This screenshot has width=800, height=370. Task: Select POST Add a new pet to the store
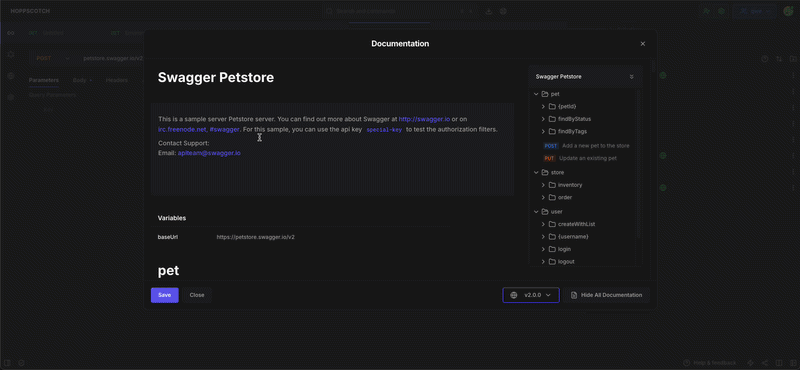[587, 146]
